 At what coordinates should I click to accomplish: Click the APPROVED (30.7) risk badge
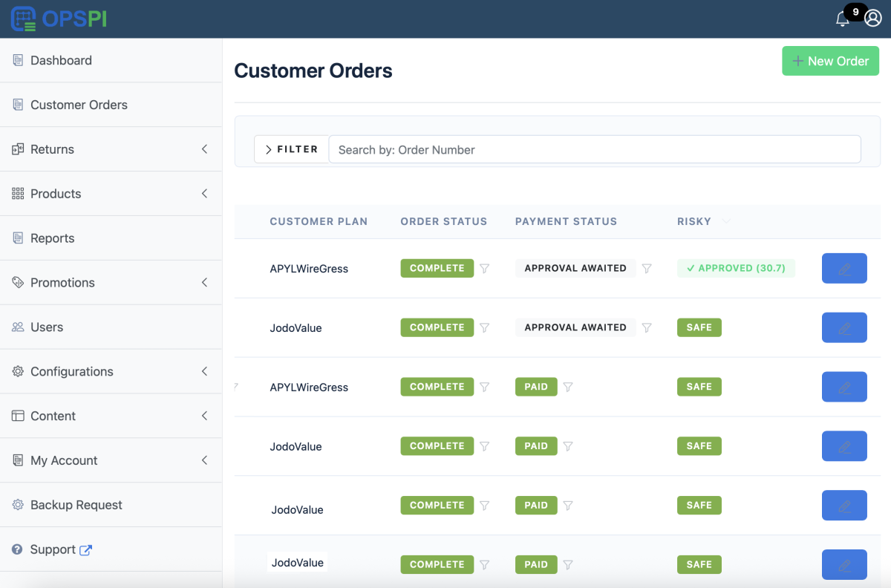pos(736,268)
